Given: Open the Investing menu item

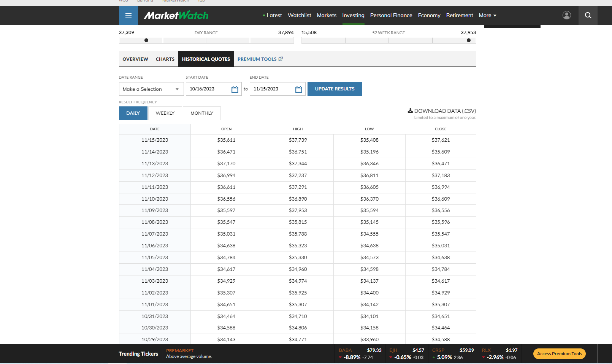Looking at the screenshot, I should coord(353,15).
